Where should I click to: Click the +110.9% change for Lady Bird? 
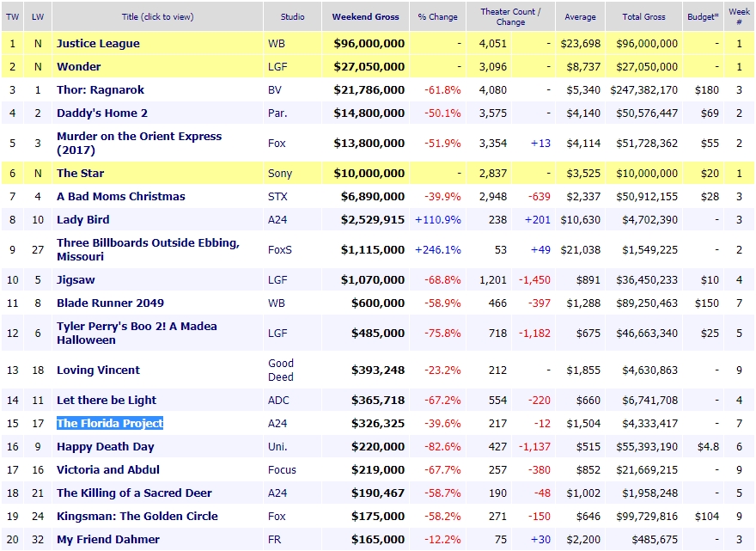pyautogui.click(x=438, y=219)
